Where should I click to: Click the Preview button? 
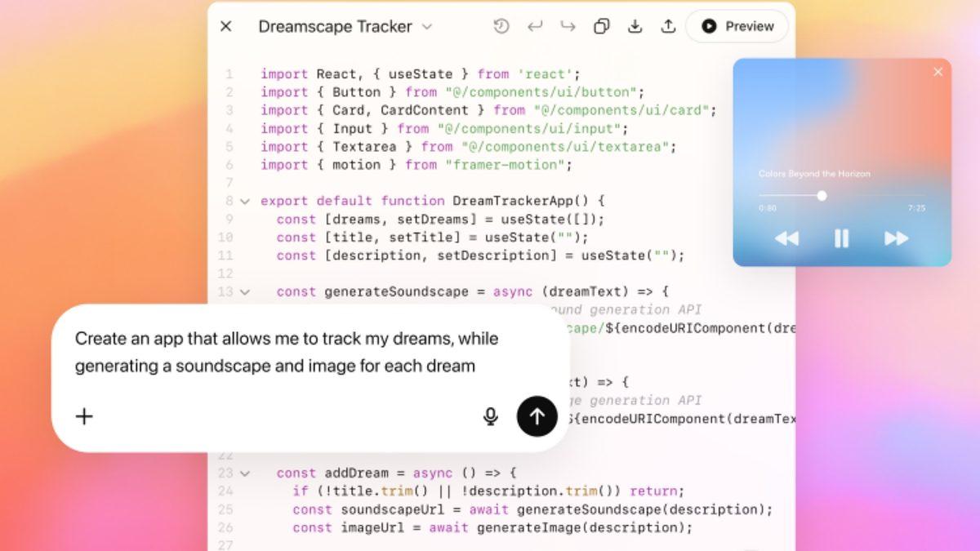[x=737, y=26]
